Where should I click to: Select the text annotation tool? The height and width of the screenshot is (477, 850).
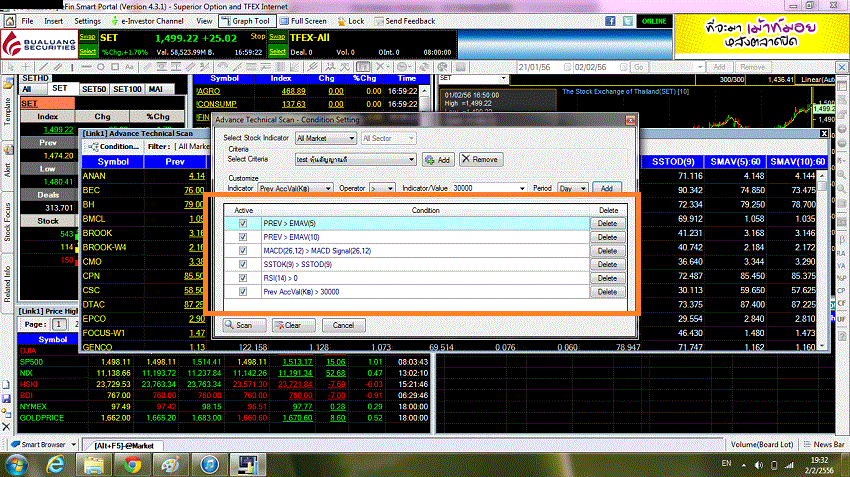pyautogui.click(x=129, y=67)
